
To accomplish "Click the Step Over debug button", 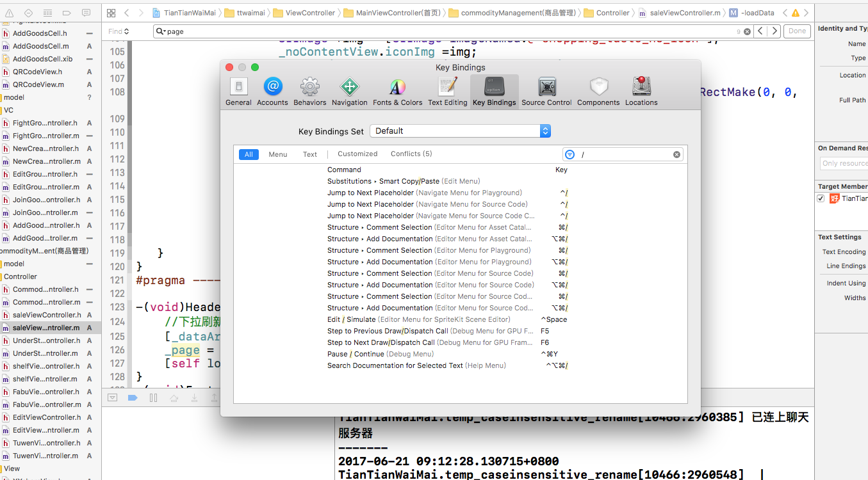I will 174,397.
